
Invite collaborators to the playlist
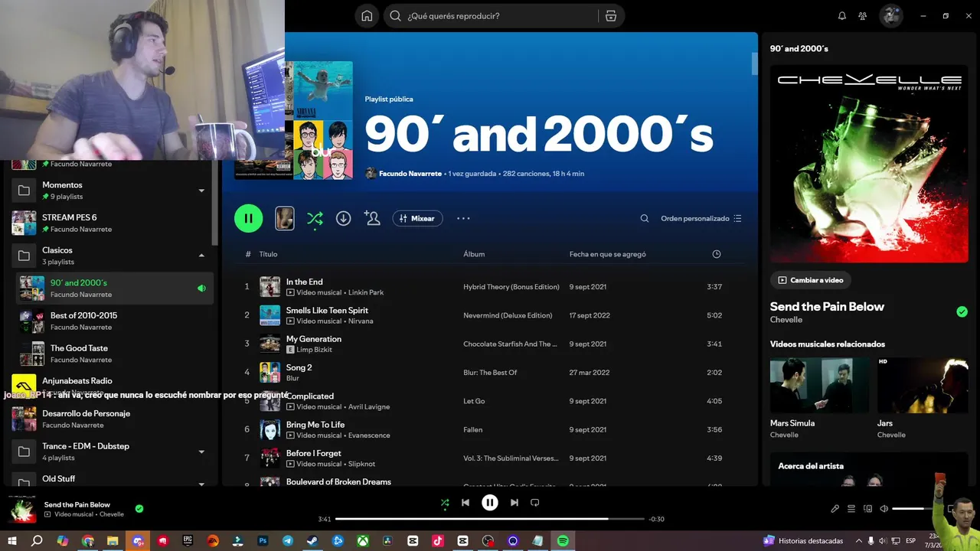(372, 218)
